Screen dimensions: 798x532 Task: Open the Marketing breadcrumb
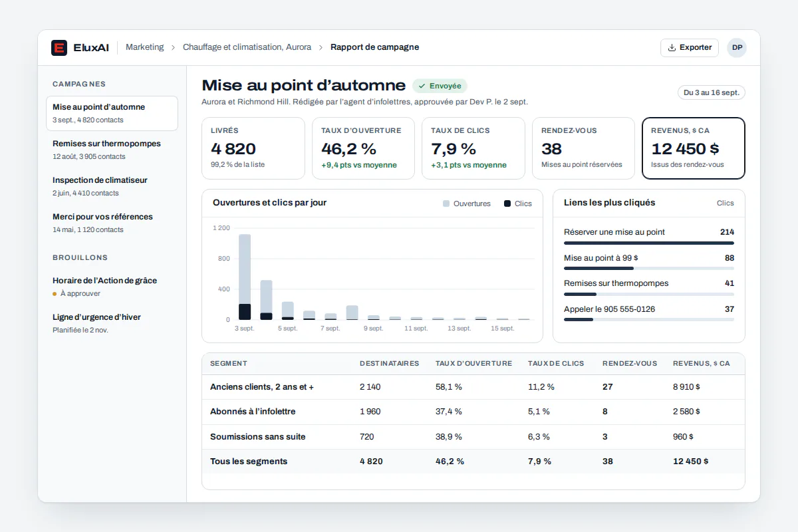tap(144, 47)
